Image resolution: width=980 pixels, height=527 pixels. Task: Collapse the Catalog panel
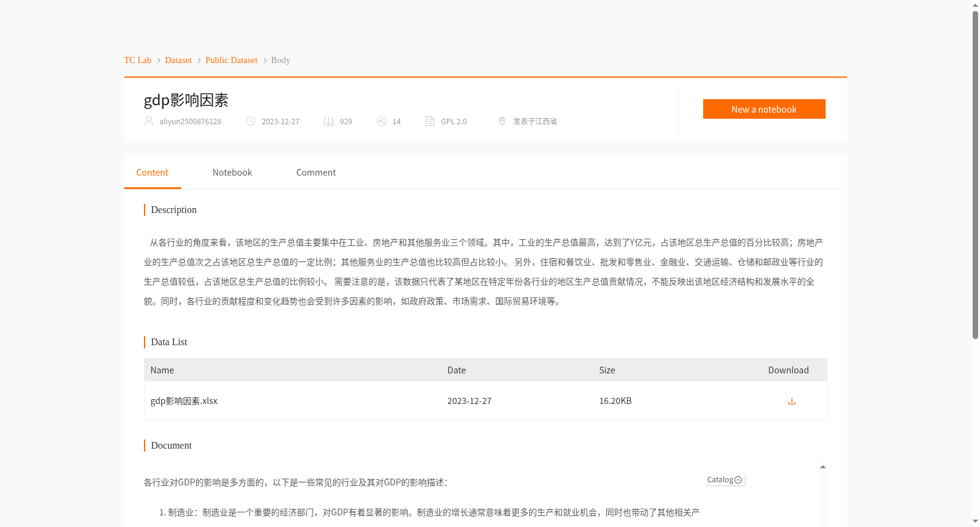pos(738,480)
